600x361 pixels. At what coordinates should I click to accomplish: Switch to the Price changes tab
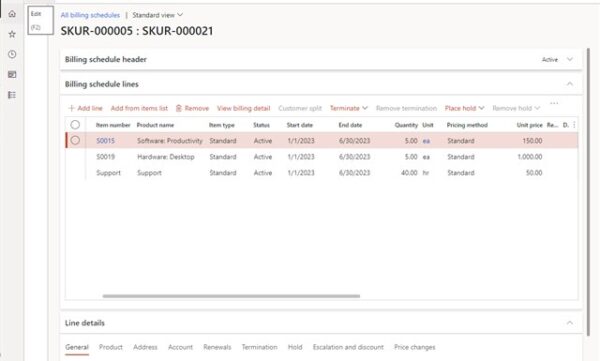tap(414, 347)
